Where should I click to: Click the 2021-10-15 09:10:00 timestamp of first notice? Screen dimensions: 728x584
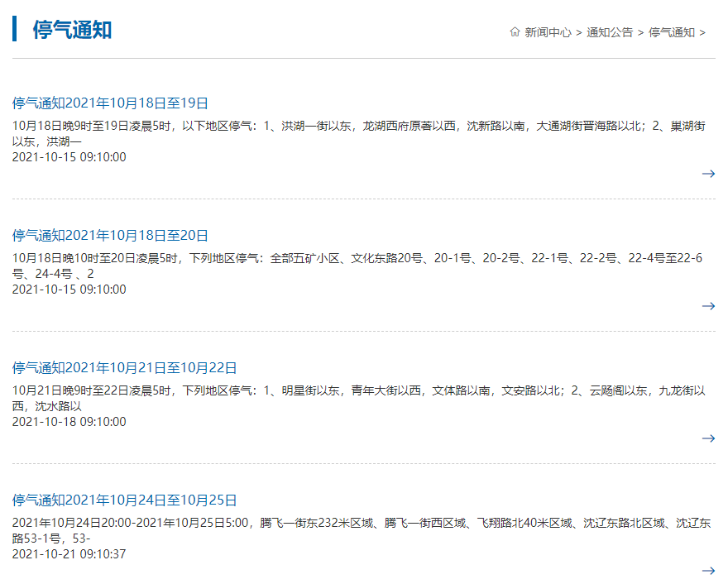tap(69, 156)
